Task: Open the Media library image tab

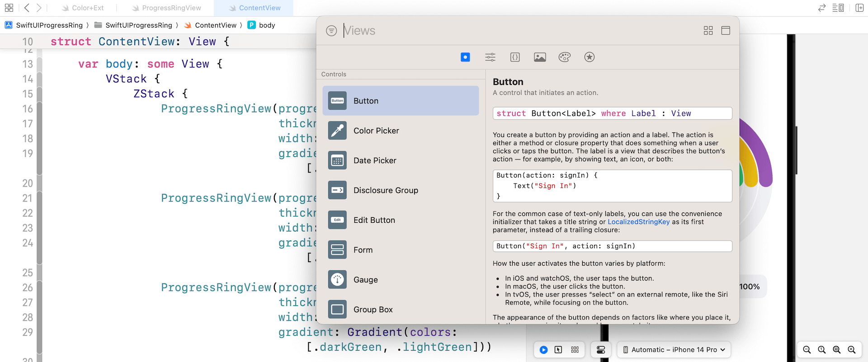Action: coord(540,57)
